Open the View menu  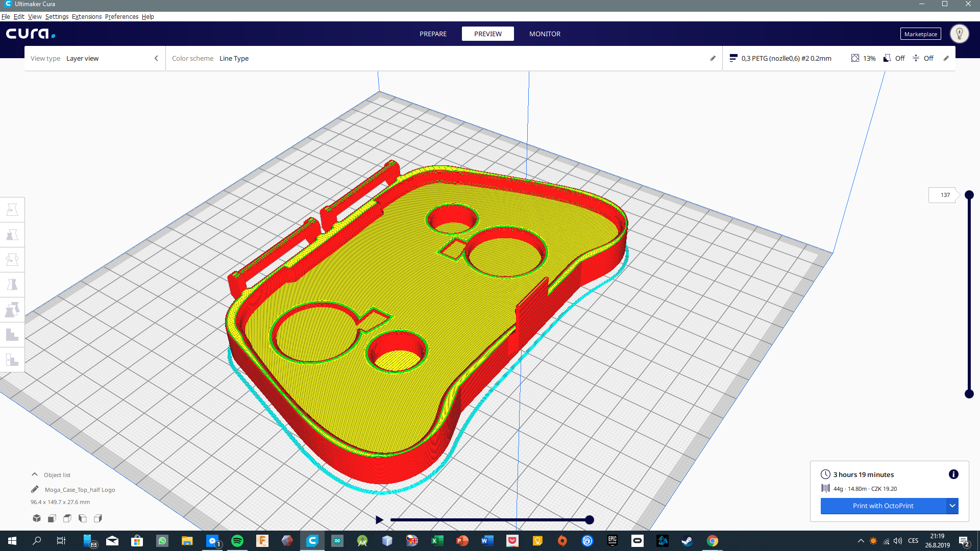point(35,16)
